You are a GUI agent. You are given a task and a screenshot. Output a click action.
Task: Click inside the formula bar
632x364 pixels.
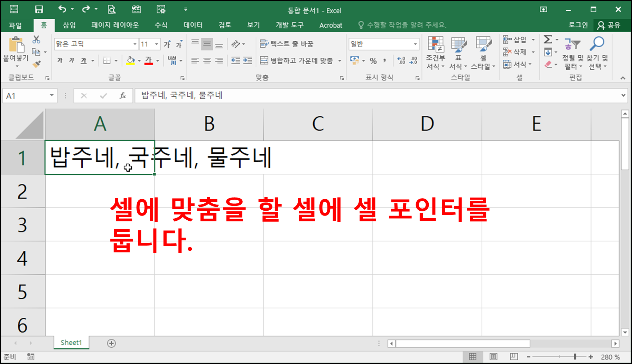242,95
